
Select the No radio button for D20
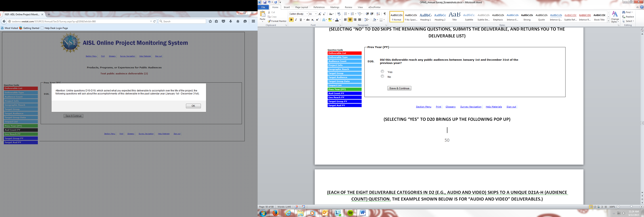[x=382, y=76]
